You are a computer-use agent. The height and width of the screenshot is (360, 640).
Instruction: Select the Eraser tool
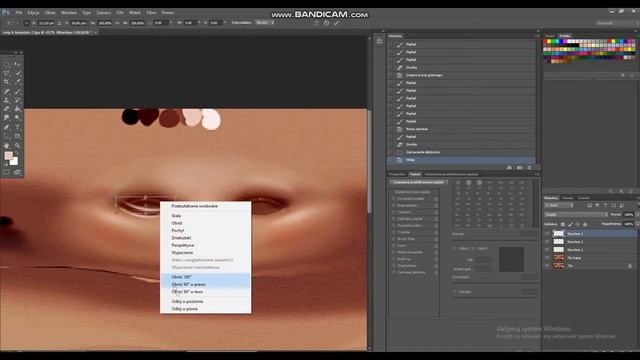click(7, 109)
